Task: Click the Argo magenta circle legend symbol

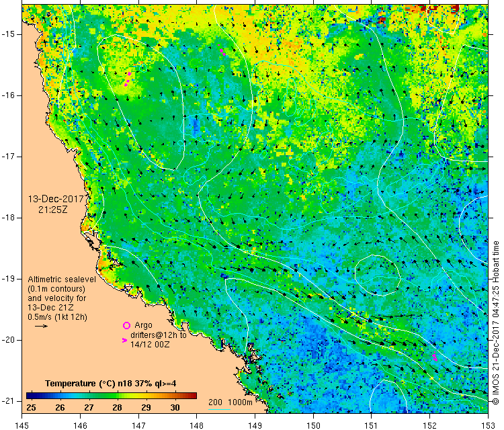Action: click(x=126, y=326)
